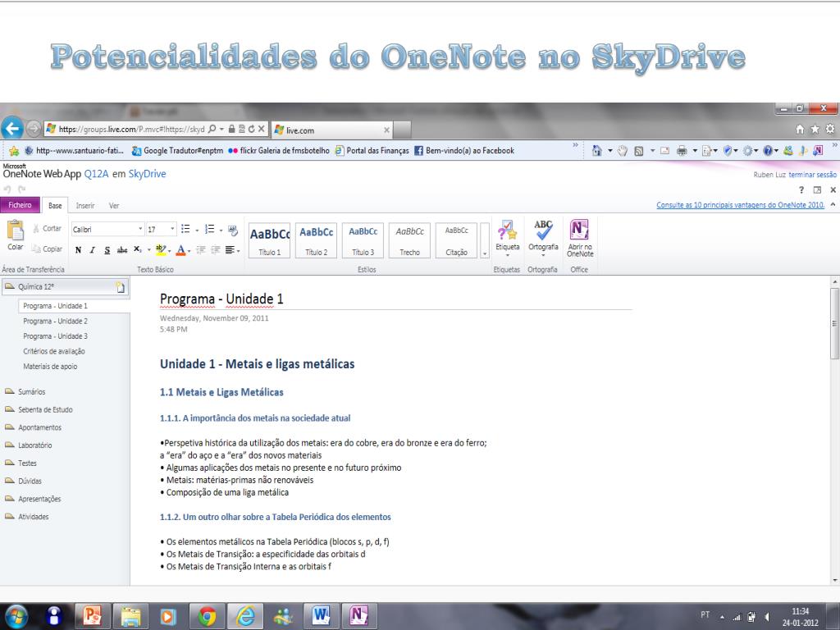Click the browser back arrow

[12, 129]
